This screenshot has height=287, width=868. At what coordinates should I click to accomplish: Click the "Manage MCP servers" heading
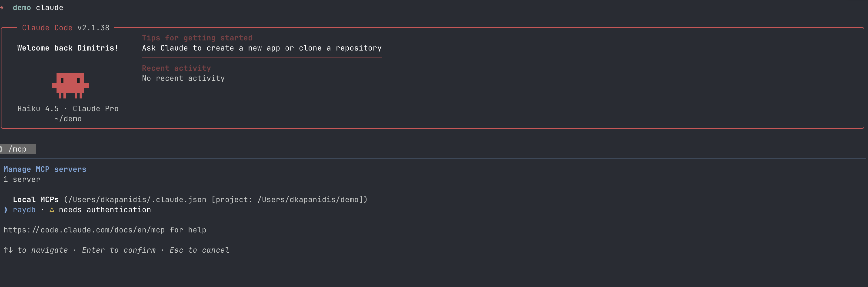pyautogui.click(x=45, y=169)
